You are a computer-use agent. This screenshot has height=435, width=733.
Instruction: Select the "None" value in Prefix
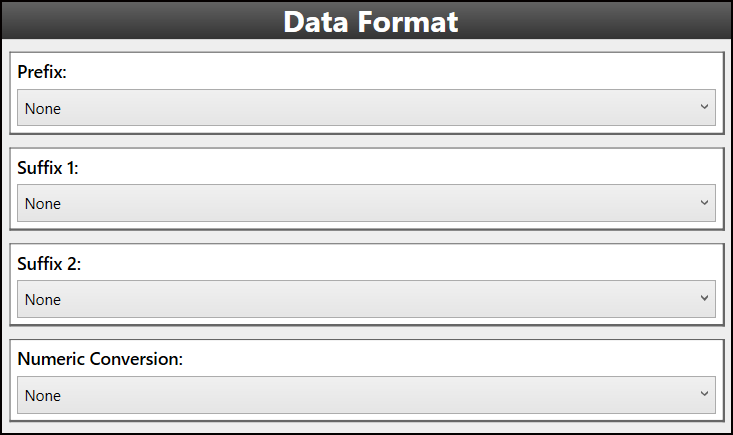pos(43,108)
